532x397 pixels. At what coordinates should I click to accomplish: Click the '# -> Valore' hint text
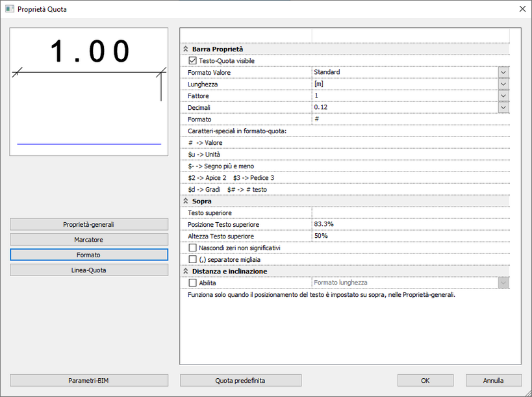coord(205,143)
